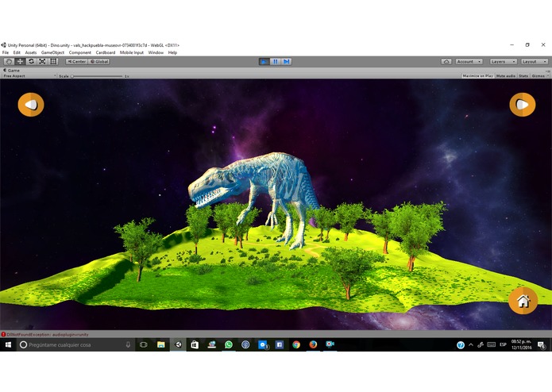Switch to the Game tab

pos(11,71)
